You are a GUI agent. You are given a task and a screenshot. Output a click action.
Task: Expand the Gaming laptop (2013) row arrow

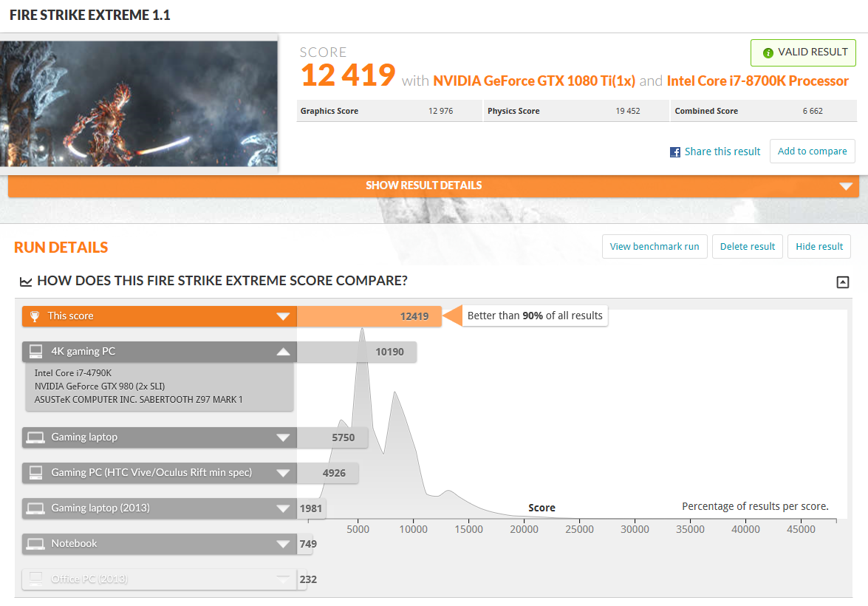click(283, 508)
